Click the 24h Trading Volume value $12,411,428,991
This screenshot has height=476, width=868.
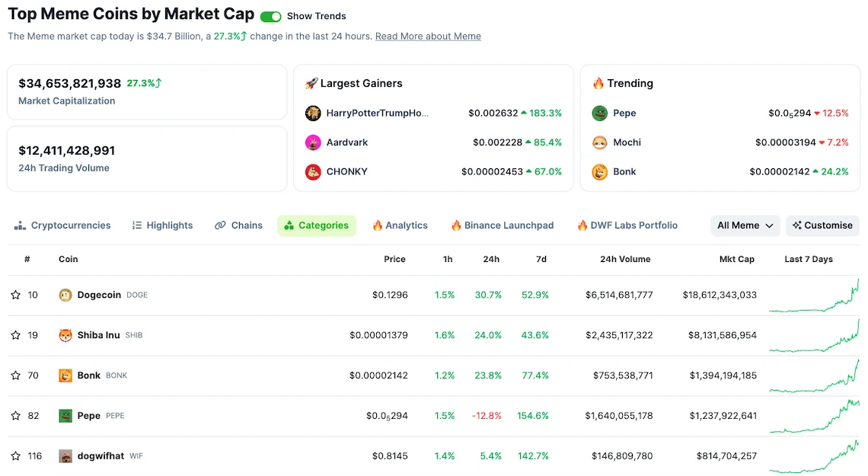click(x=67, y=151)
